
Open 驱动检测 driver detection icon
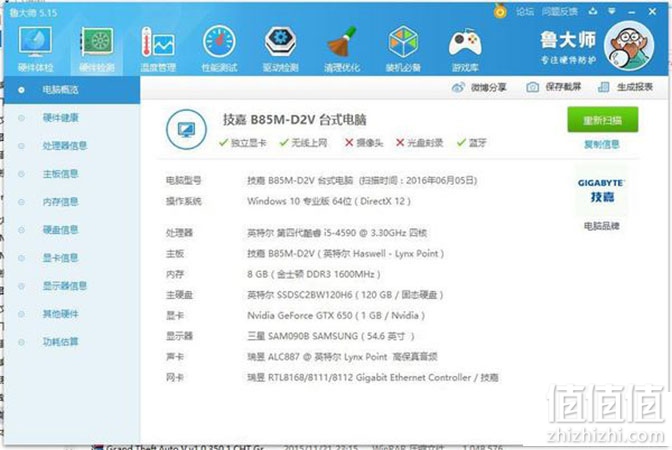[x=280, y=49]
